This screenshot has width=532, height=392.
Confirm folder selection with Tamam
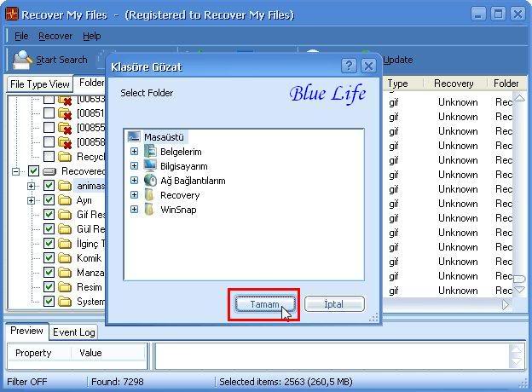[x=264, y=304]
